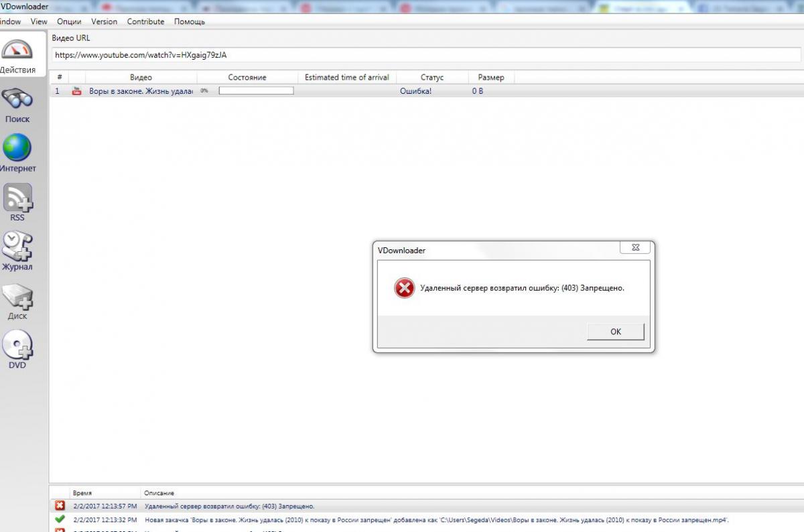Open the Интернет globe browser section
Screen dimensions: 804x532
pyautogui.click(x=17, y=153)
